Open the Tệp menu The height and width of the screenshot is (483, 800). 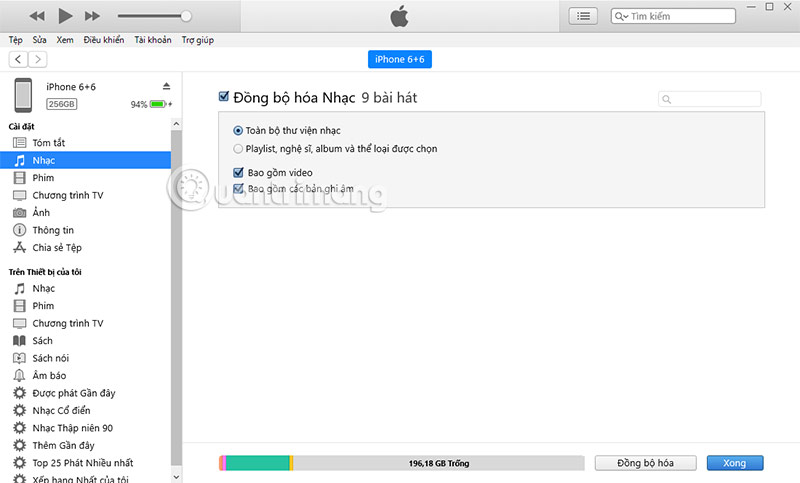click(15, 40)
